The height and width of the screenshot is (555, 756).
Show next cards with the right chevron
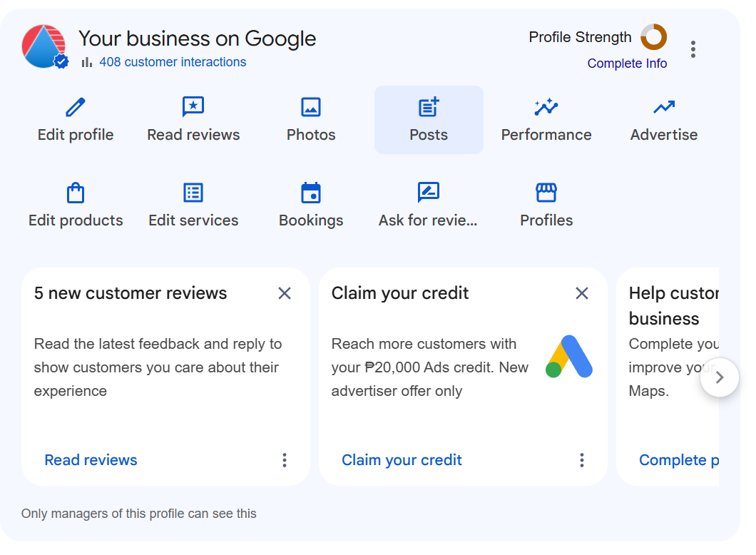(x=720, y=377)
